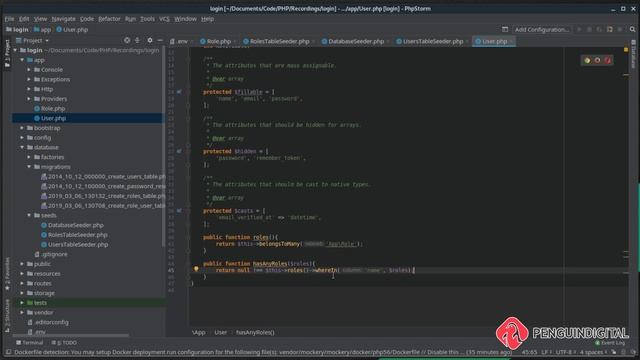Click the layout window icon left of Add Configuration

[x=505, y=29]
